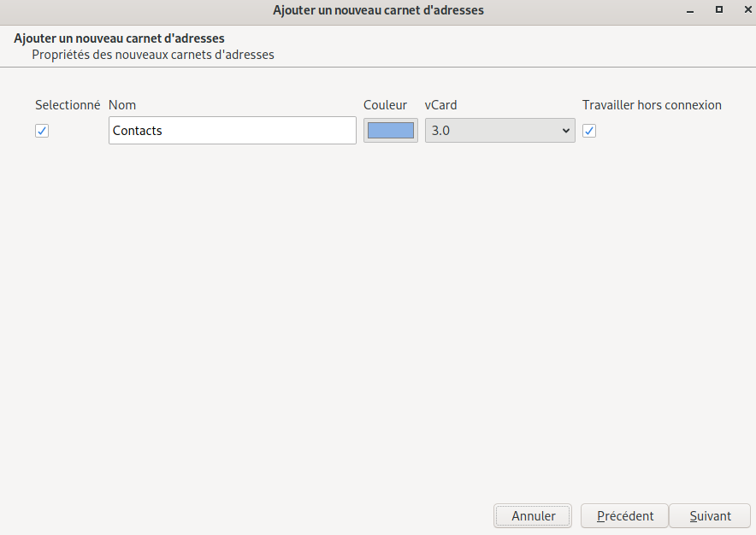
Task: Go back with the Précédent button
Action: (x=624, y=516)
